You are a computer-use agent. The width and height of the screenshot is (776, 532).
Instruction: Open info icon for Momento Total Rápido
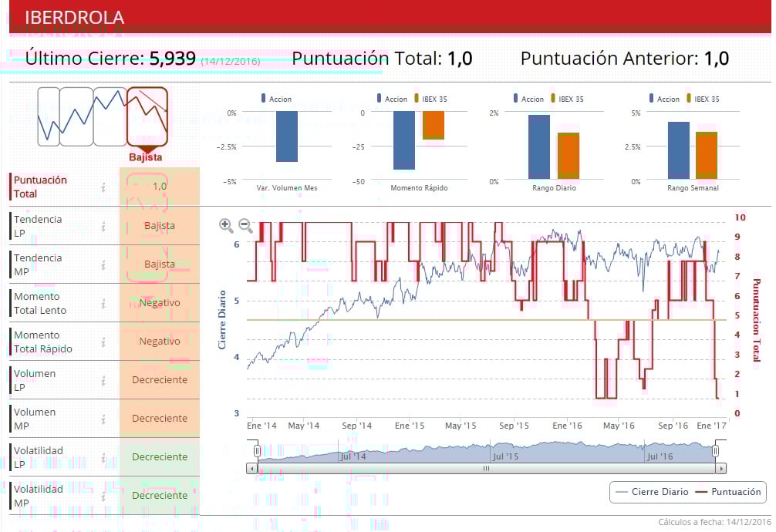[103, 342]
